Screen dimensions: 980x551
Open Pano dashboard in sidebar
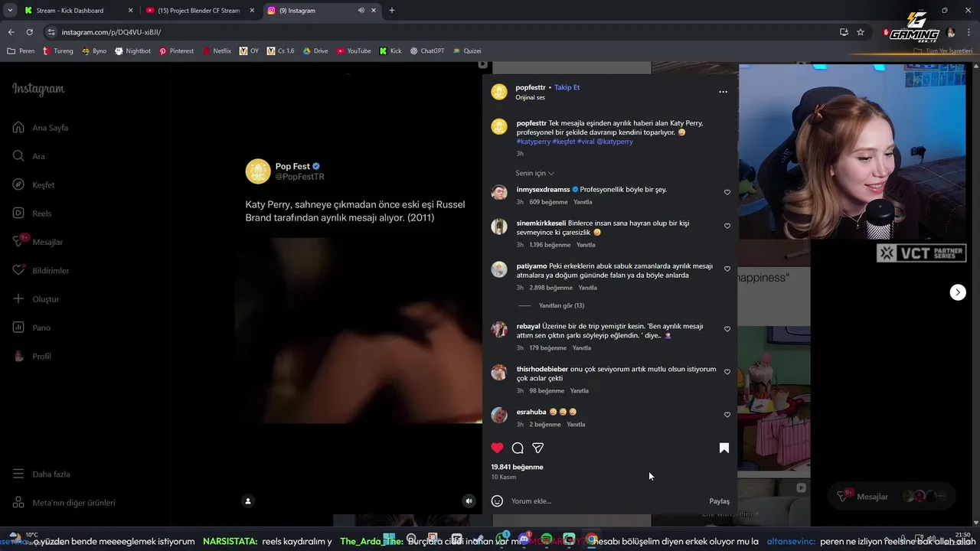click(31, 328)
